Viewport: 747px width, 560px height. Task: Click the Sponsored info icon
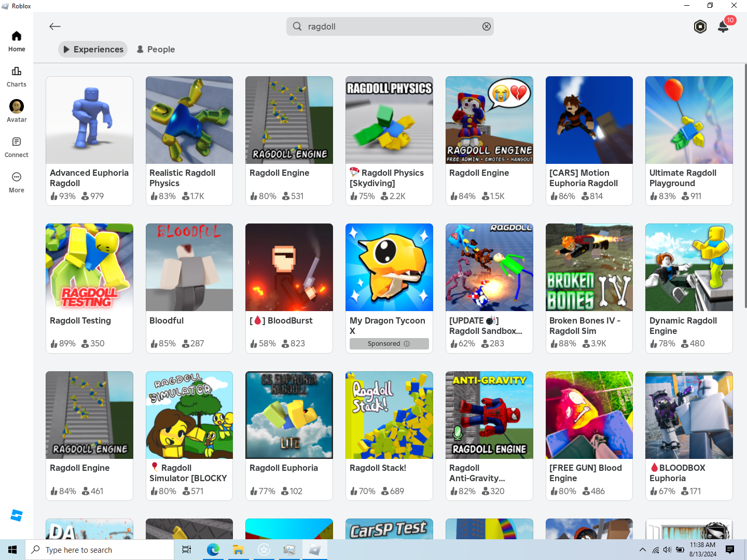[407, 344]
